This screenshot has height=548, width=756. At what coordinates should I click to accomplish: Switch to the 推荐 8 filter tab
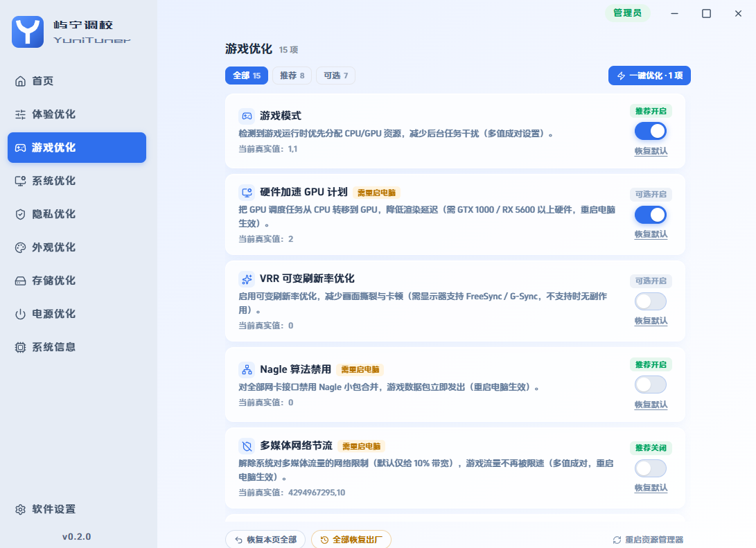click(292, 76)
